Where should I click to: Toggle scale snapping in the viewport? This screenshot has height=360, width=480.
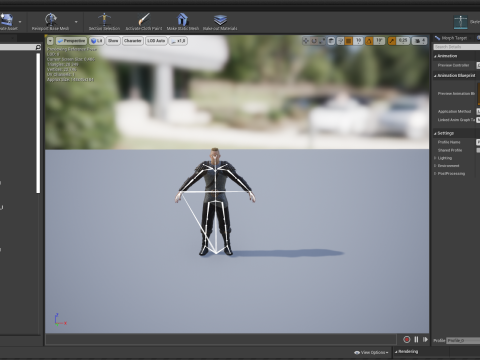(392, 41)
